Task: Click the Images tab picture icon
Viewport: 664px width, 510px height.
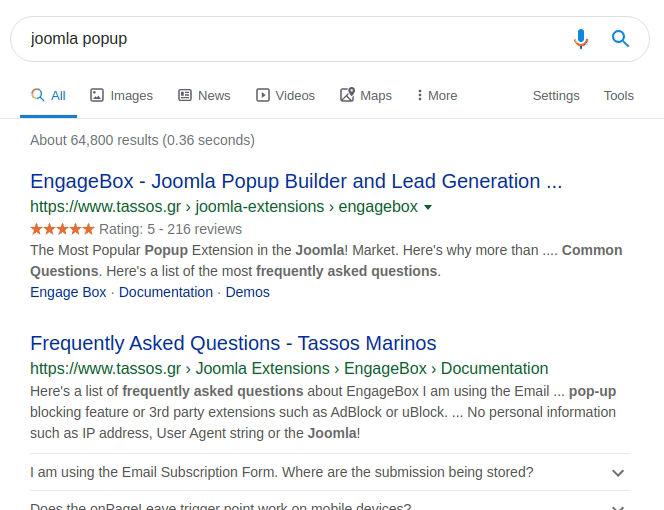Action: point(97,95)
